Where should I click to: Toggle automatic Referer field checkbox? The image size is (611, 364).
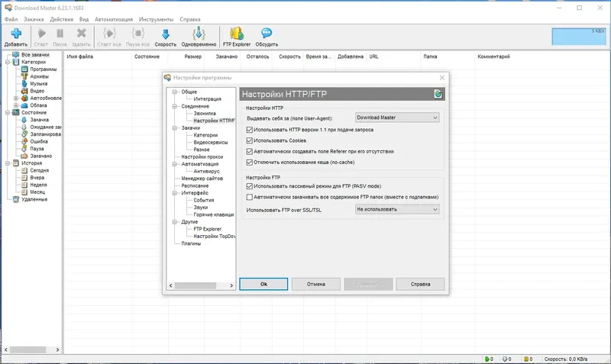pos(250,151)
